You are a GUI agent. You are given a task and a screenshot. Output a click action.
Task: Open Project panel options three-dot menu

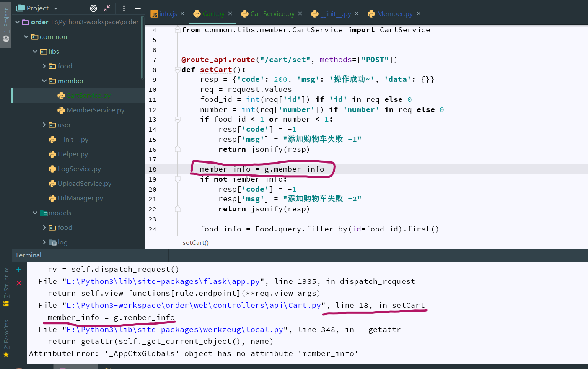[124, 8]
